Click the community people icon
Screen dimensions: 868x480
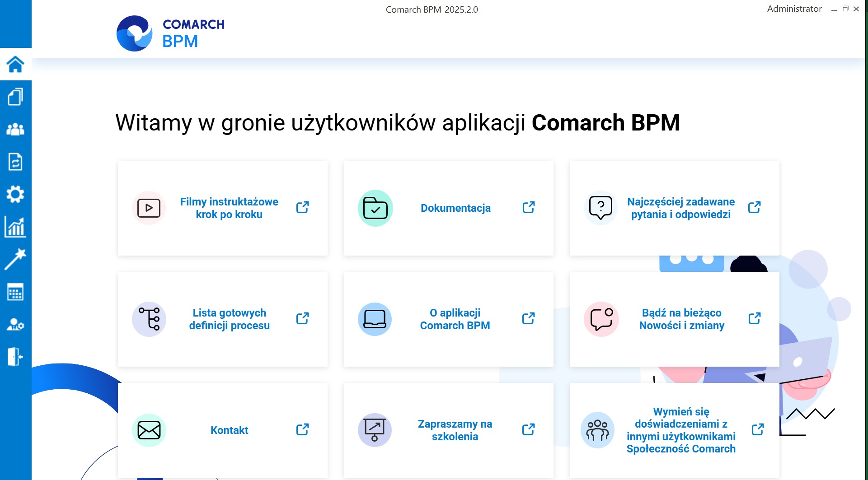pos(597,430)
